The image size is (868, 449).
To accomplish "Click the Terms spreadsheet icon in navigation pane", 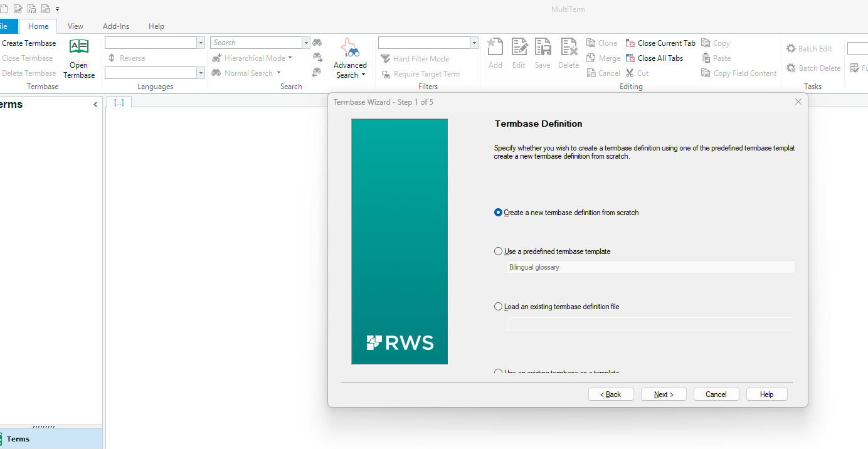I will click(x=1, y=439).
